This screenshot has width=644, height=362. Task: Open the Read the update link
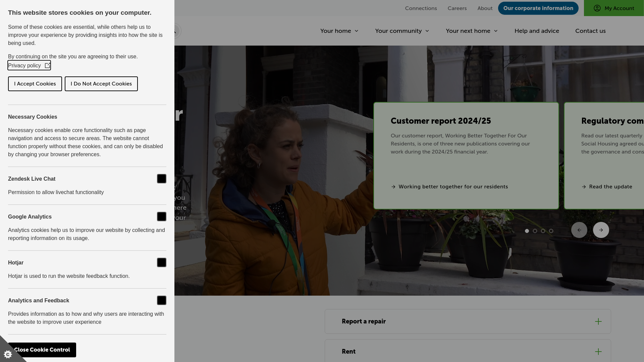click(x=607, y=187)
